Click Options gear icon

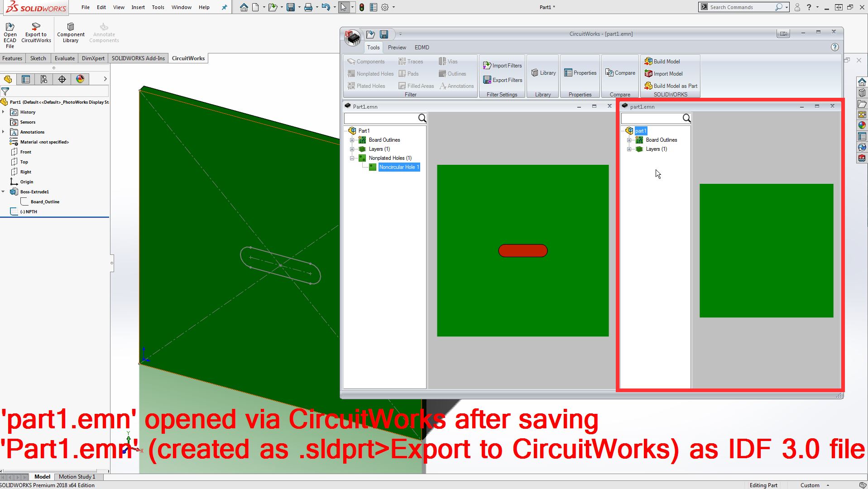385,7
